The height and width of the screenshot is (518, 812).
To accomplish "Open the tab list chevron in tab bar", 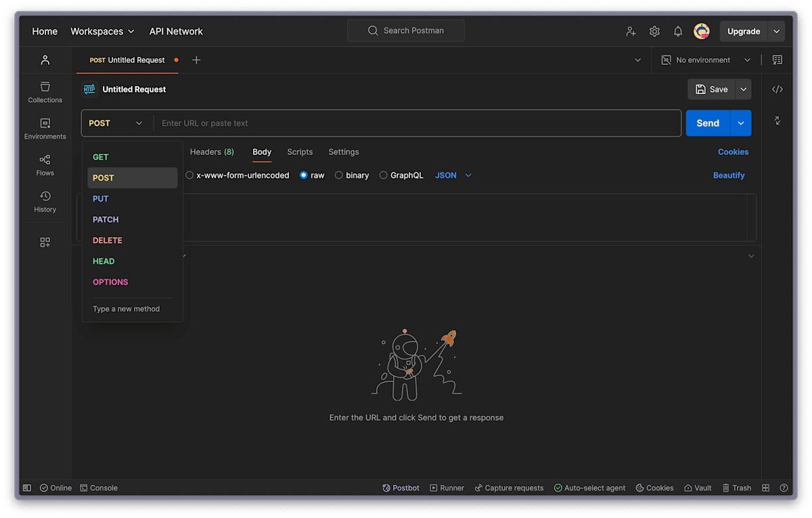I will pos(637,60).
